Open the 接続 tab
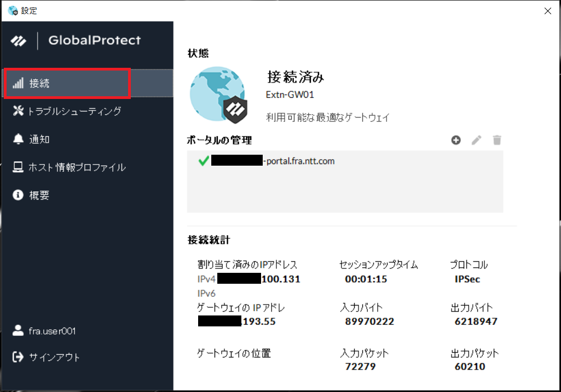Image resolution: width=561 pixels, height=392 pixels. click(x=39, y=84)
